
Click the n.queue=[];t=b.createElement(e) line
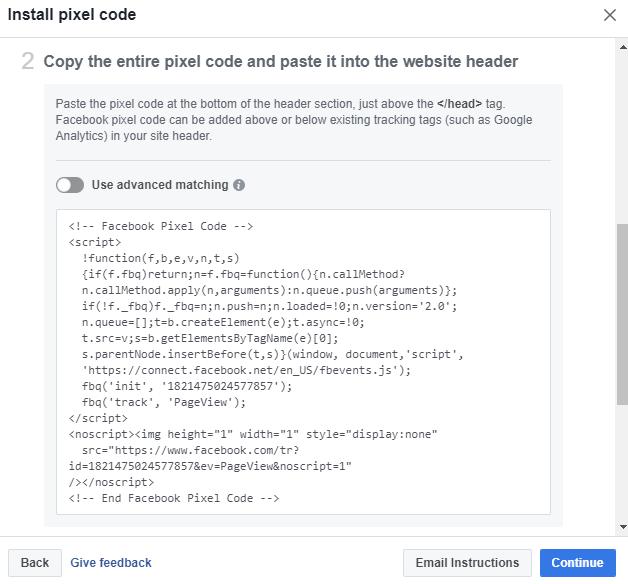(223, 322)
